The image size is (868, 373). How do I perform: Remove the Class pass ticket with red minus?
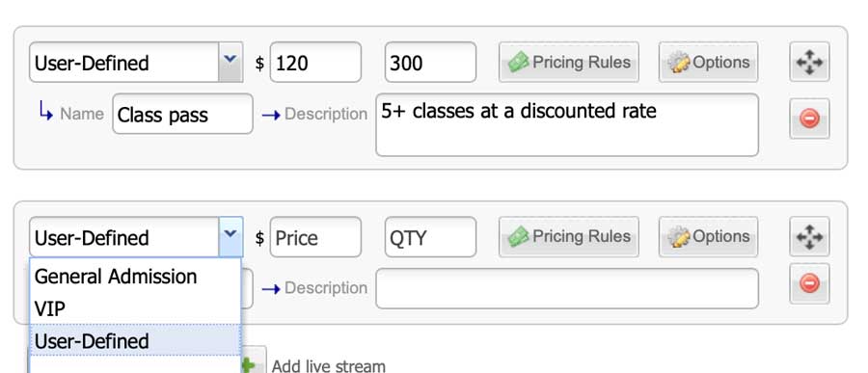click(x=809, y=119)
